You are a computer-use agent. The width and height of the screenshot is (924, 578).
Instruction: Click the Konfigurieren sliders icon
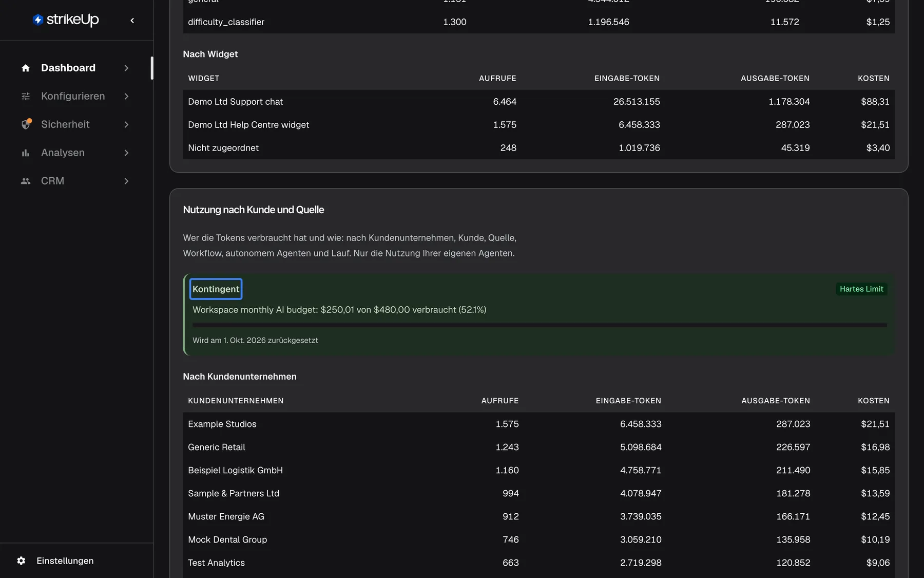[x=26, y=96]
